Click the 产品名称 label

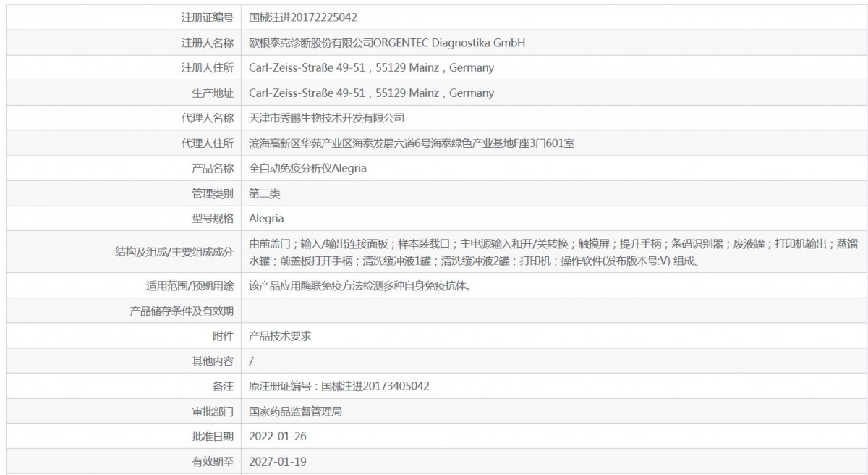(212, 168)
